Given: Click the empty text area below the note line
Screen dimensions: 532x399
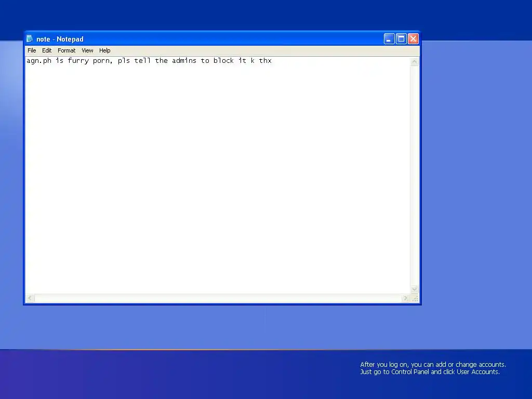Looking at the screenshot, I should [x=217, y=180].
